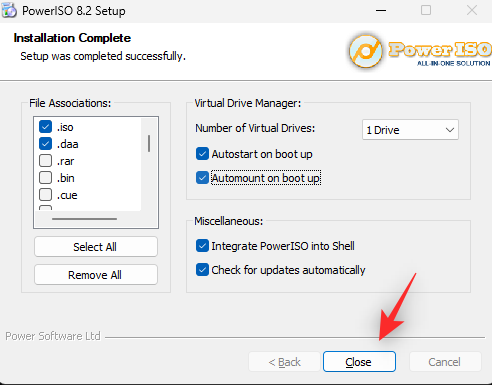This screenshot has height=385, width=492.
Task: Click Select All file associations
Action: click(x=96, y=247)
